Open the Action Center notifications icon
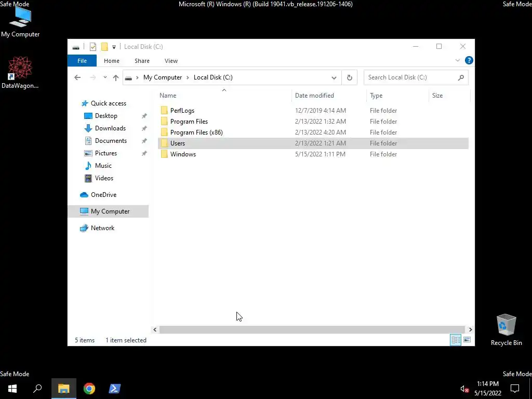Image resolution: width=532 pixels, height=399 pixels. (515, 389)
